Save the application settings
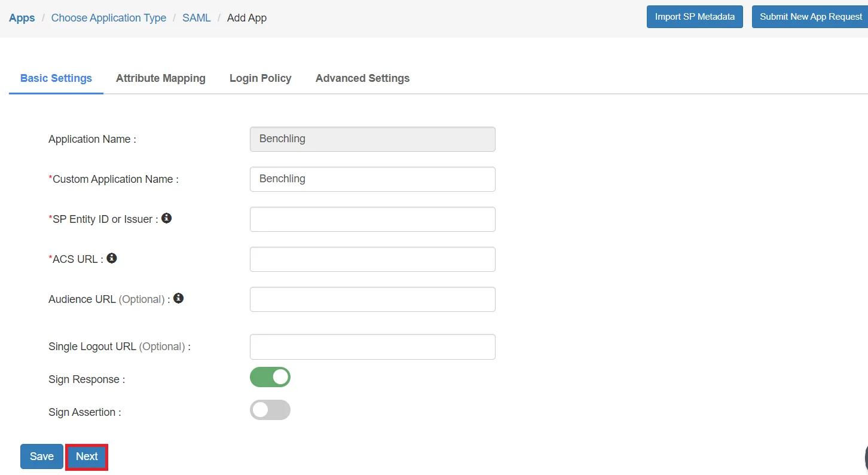Screen dimensions: 868x475 42,456
